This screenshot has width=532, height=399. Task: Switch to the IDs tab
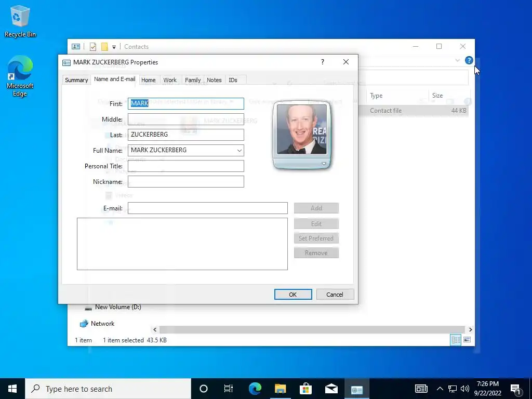(233, 80)
